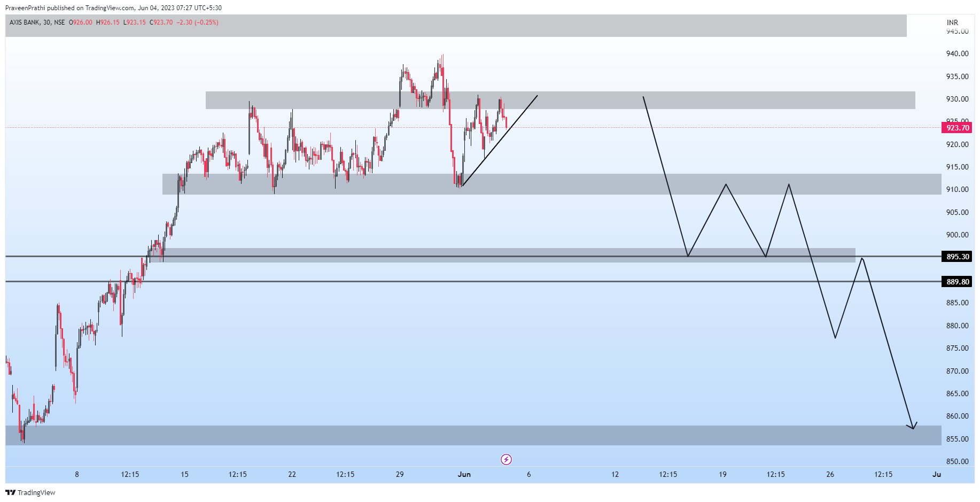Click the 860.00 price axis label
The width and height of the screenshot is (980, 502).
pyautogui.click(x=957, y=416)
